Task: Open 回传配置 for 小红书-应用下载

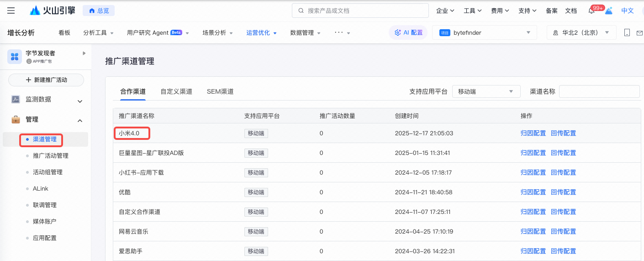Action: pyautogui.click(x=563, y=172)
